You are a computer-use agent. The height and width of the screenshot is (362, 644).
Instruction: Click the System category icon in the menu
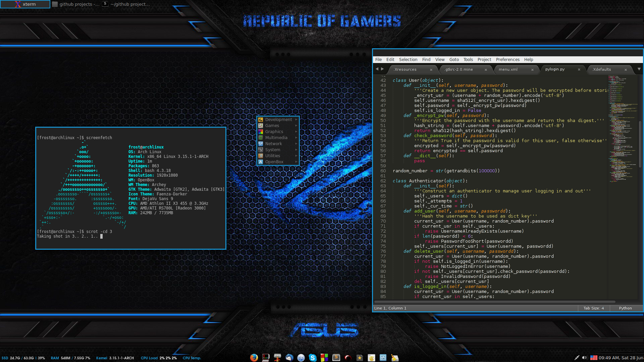point(261,150)
